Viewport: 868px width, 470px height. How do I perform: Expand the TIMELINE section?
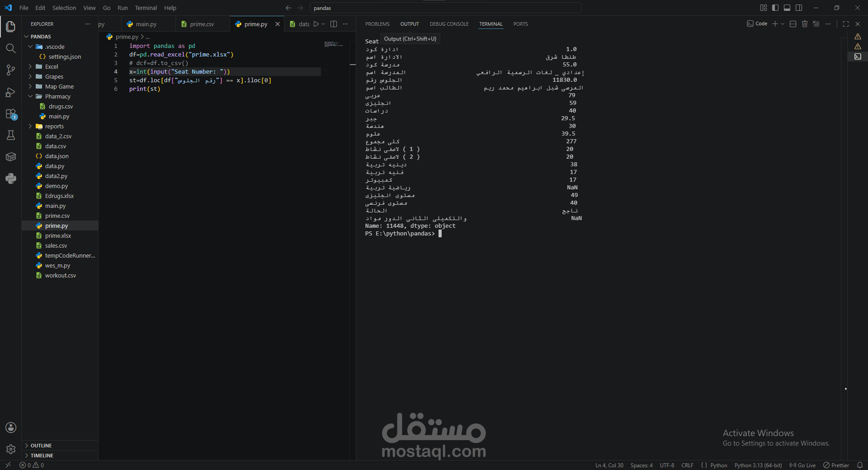[x=60, y=456]
